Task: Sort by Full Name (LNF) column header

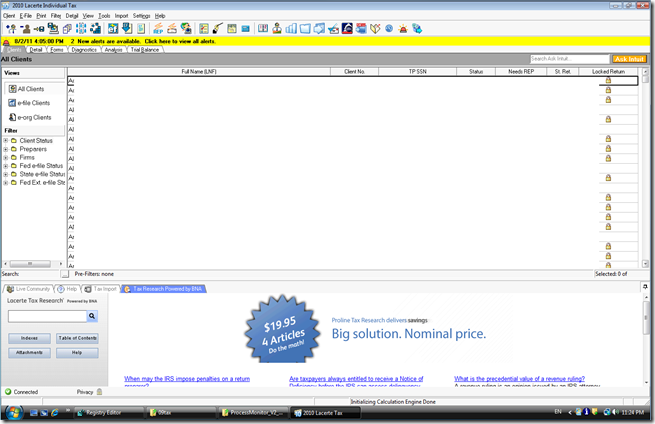Action: coord(199,71)
